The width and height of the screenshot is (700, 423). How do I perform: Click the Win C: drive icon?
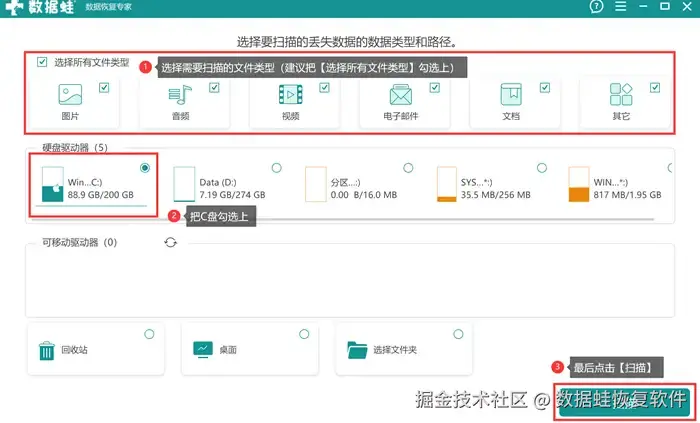click(x=52, y=184)
